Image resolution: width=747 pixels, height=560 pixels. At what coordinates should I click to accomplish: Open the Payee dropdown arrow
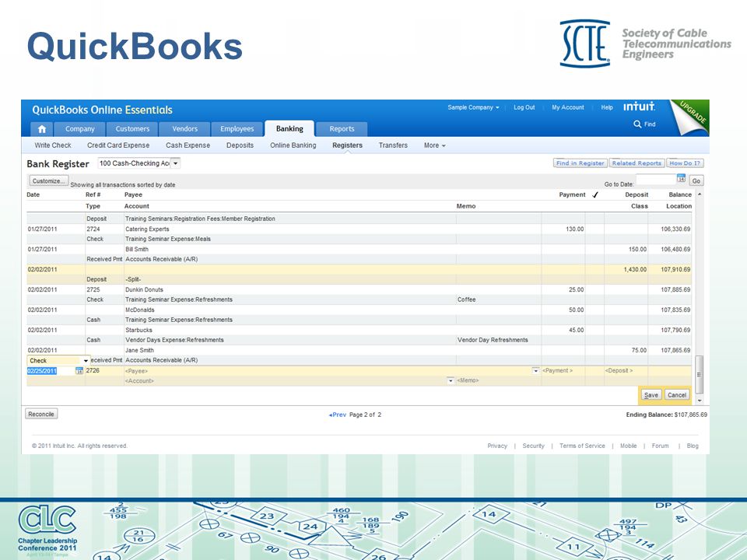535,370
